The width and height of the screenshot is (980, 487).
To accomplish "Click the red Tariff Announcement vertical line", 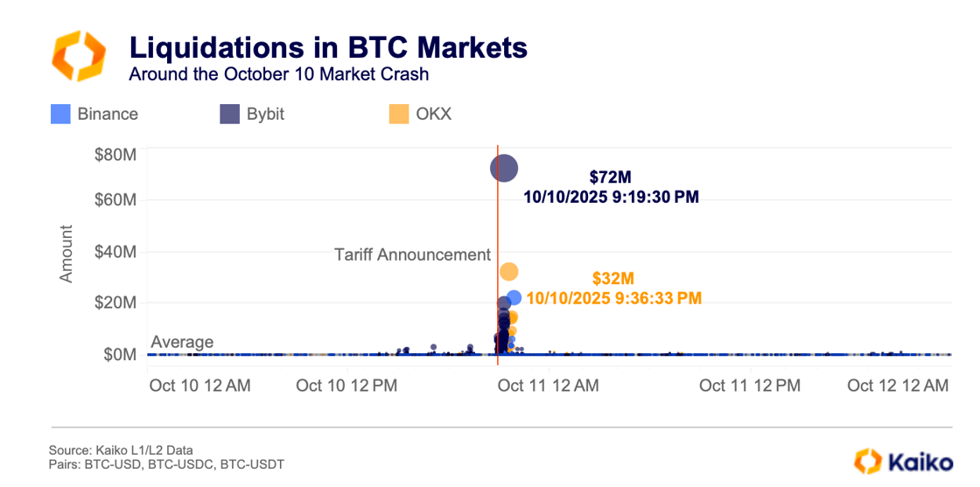I will pyautogui.click(x=498, y=219).
